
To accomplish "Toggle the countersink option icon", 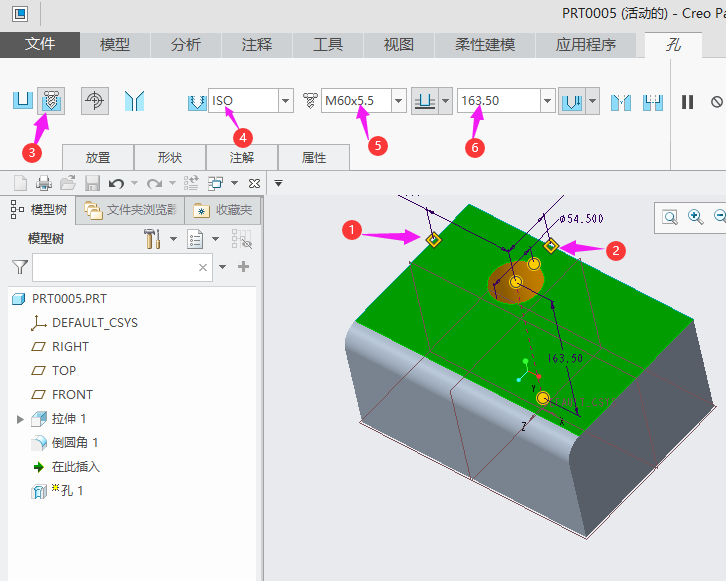I will coord(620,102).
